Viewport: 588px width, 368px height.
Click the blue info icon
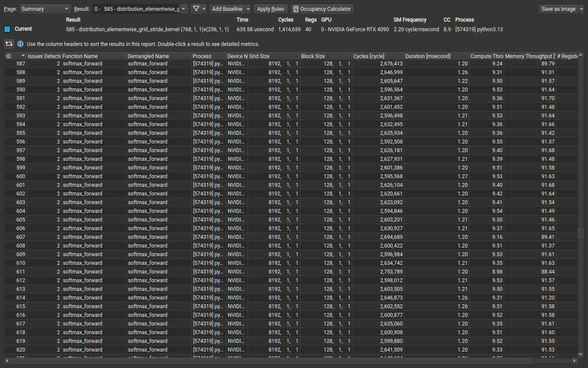[20, 44]
